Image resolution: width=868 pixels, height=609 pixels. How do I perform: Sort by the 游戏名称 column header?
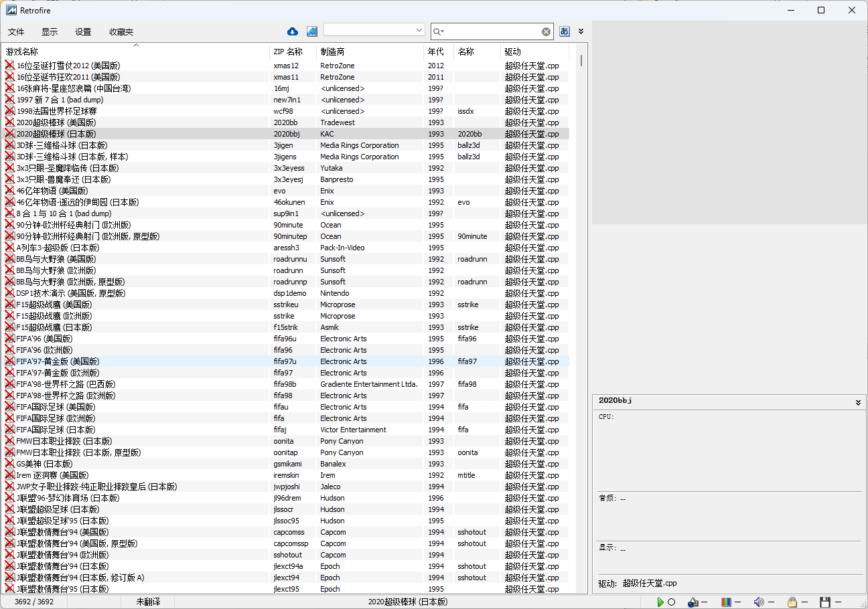(136, 52)
